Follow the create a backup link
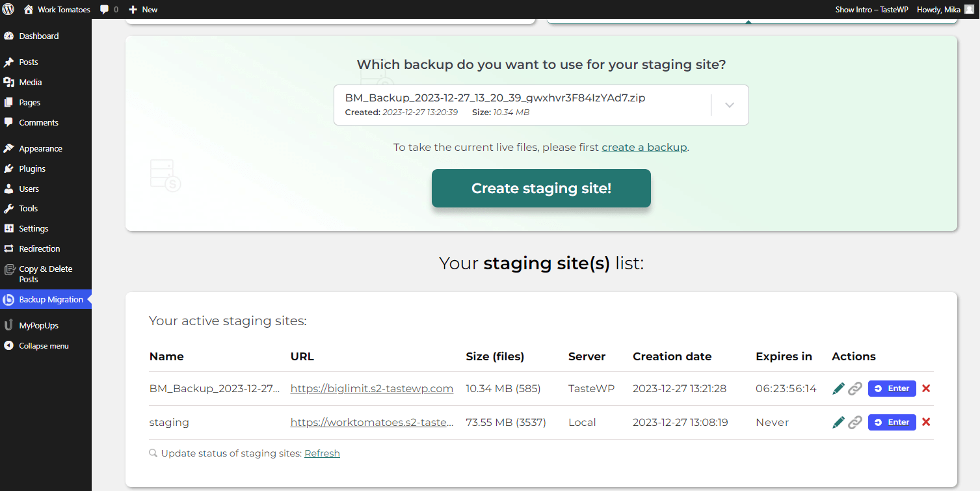This screenshot has width=980, height=491. (644, 148)
